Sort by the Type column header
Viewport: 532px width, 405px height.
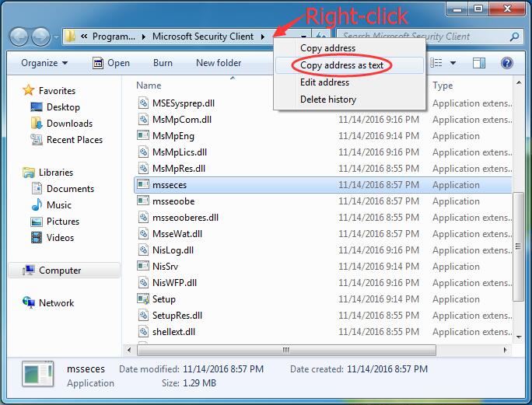click(x=443, y=86)
